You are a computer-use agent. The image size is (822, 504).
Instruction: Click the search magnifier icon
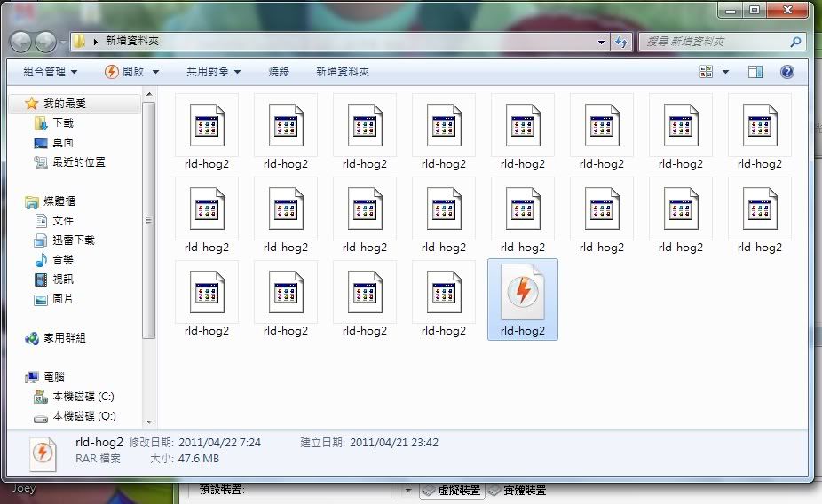(795, 42)
